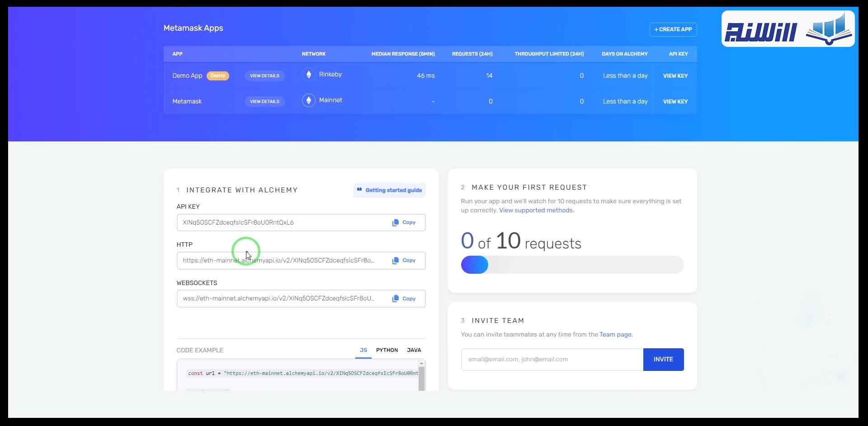Switch to the JAVA code example tab
The image size is (868, 426).
[414, 350]
